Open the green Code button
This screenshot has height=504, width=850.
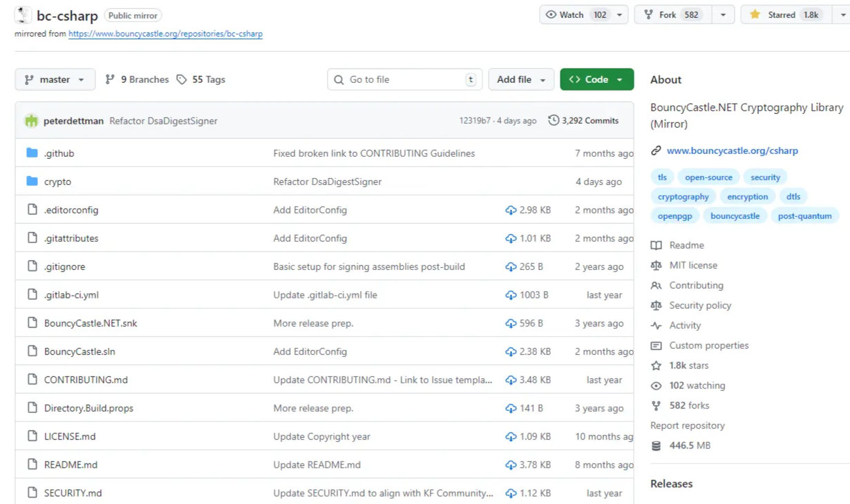pyautogui.click(x=596, y=79)
